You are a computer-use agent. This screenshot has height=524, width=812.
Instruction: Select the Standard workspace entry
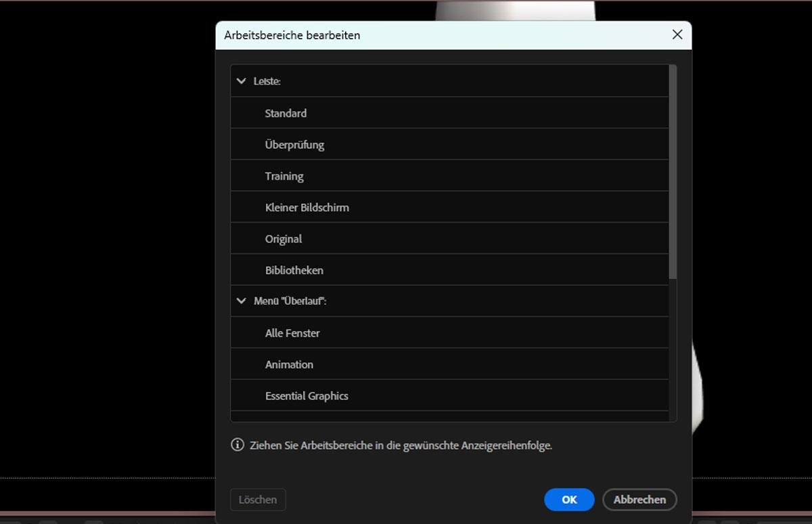pyautogui.click(x=286, y=113)
